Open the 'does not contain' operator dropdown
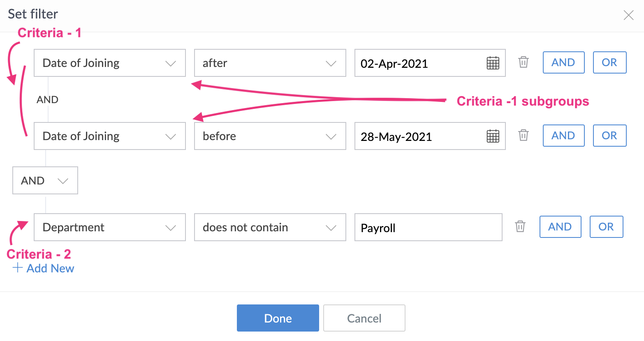Screen dimensions: 644x341 coord(270,228)
